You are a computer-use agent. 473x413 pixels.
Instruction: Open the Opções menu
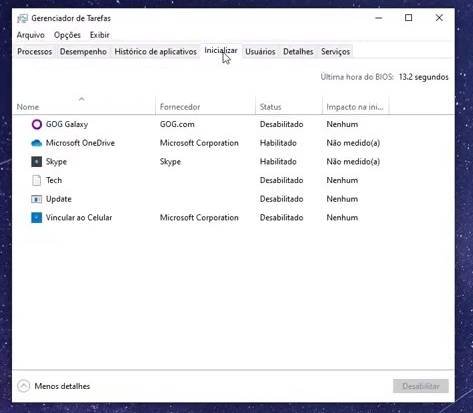point(67,35)
